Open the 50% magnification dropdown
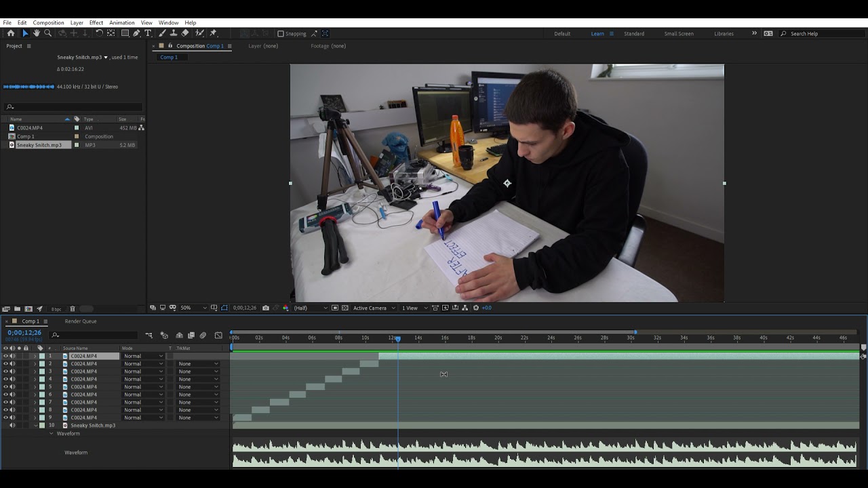This screenshot has width=868, height=488. coord(194,308)
